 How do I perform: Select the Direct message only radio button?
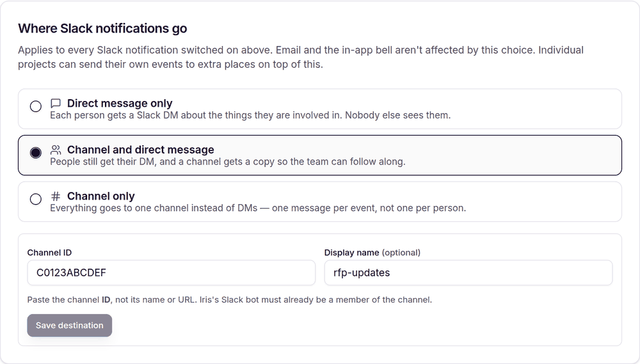(x=35, y=106)
